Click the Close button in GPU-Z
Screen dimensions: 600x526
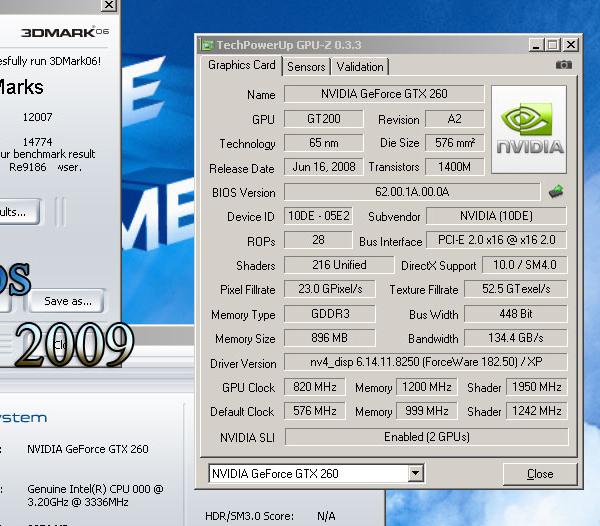click(x=540, y=474)
